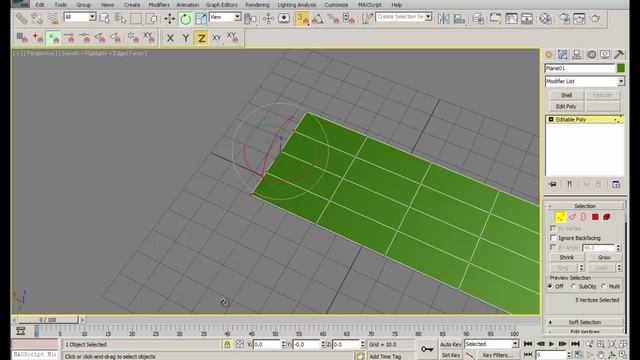Enable Ignore Backfacing checkbox
Image resolution: width=640 pixels, height=360 pixels.
[553, 238]
